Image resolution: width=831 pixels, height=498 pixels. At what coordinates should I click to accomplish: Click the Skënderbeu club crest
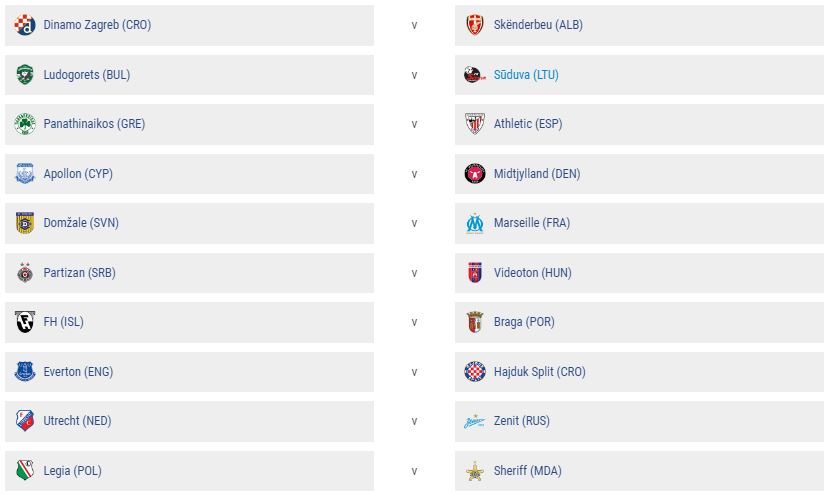tap(475, 25)
